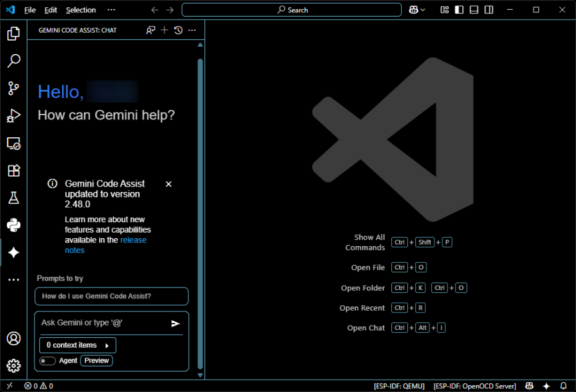Go forward with the right arrow

point(170,10)
